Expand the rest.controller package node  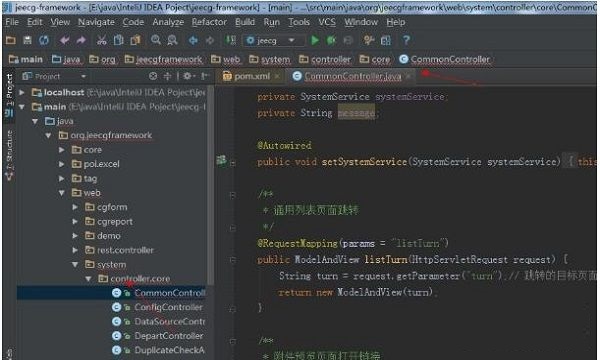tap(75, 250)
